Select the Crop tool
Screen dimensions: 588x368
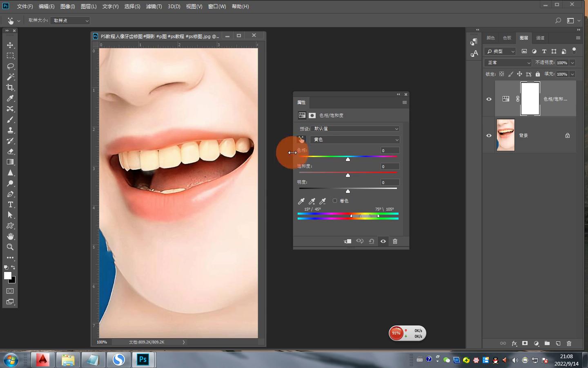click(10, 88)
